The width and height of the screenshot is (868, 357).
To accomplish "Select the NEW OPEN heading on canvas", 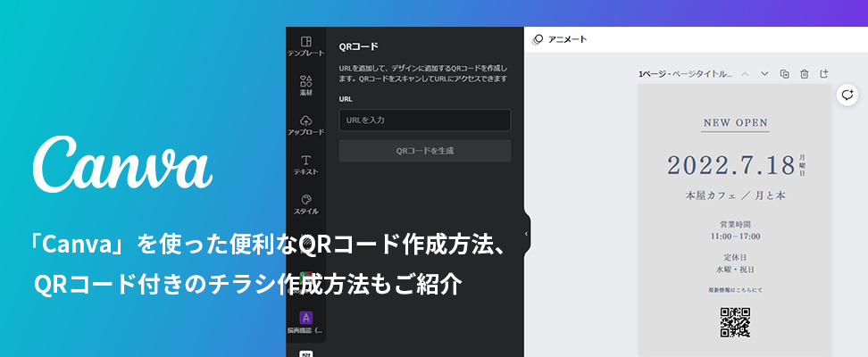I will (736, 123).
